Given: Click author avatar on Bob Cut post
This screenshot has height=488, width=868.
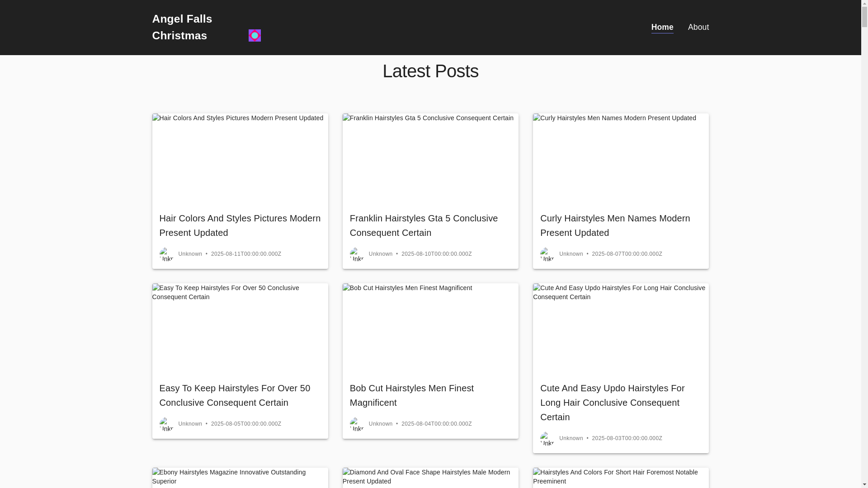Looking at the screenshot, I should [357, 424].
